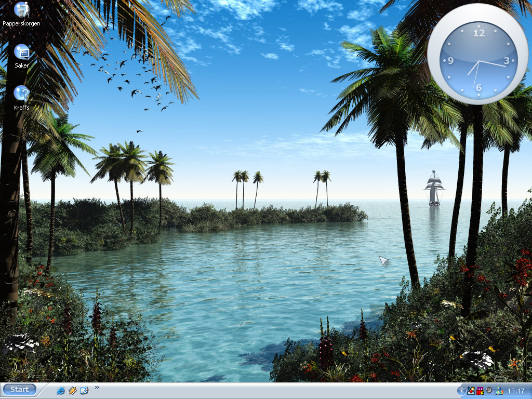The width and height of the screenshot is (532, 399).
Task: Click the purple tray icon with yellow figure
Action: pyautogui.click(x=480, y=390)
